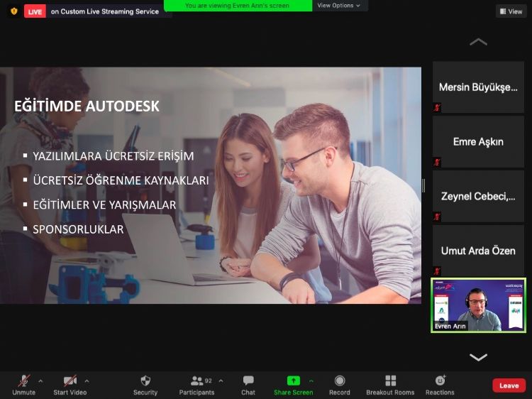Open share options arrow beside Share Screen
This screenshot has width=532, height=399.
311,381
